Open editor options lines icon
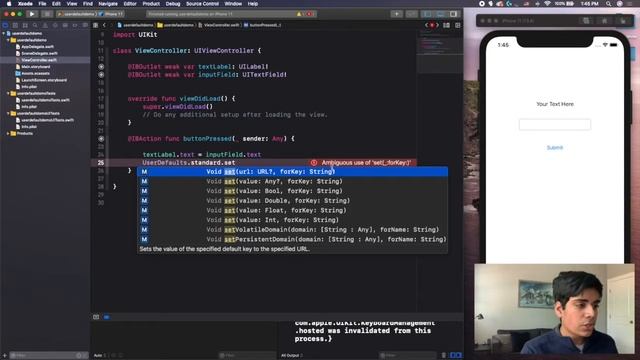The height and width of the screenshot is (360, 640). (447, 25)
